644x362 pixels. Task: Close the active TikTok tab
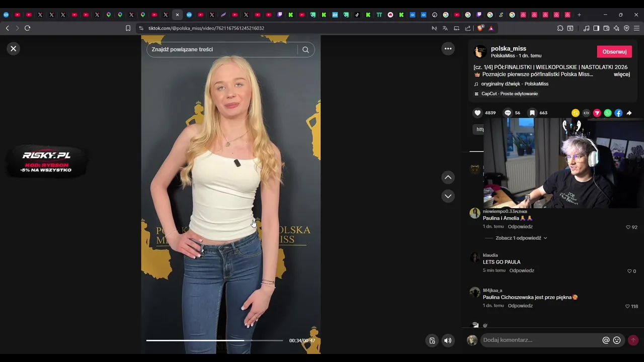[177, 15]
